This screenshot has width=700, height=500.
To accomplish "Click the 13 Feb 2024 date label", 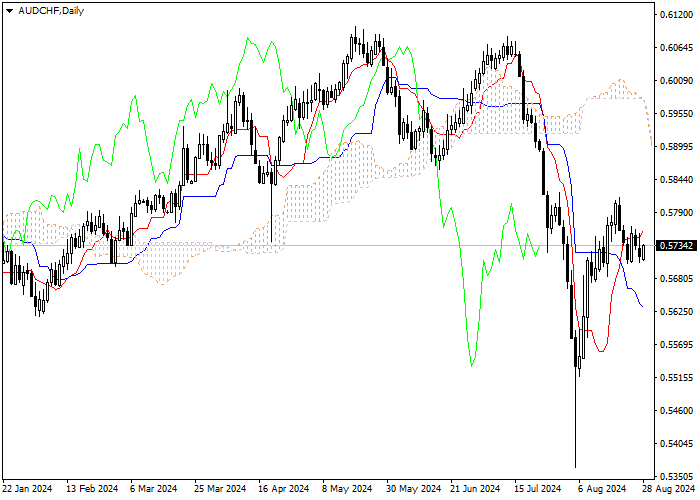I will point(92,489).
